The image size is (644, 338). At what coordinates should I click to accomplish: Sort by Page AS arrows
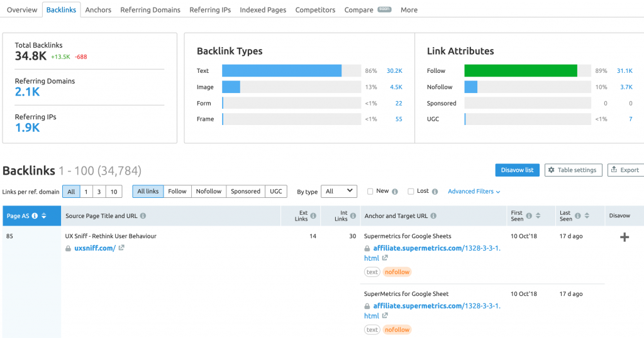(44, 215)
